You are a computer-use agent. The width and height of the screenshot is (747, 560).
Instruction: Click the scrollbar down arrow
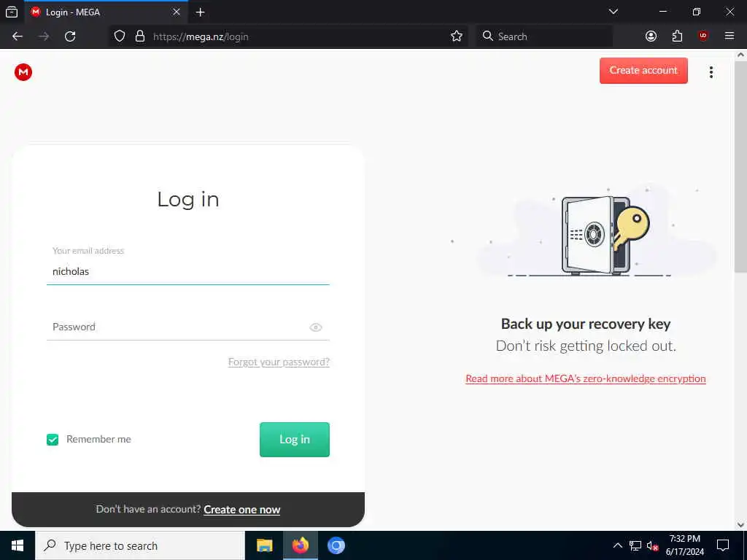740,525
